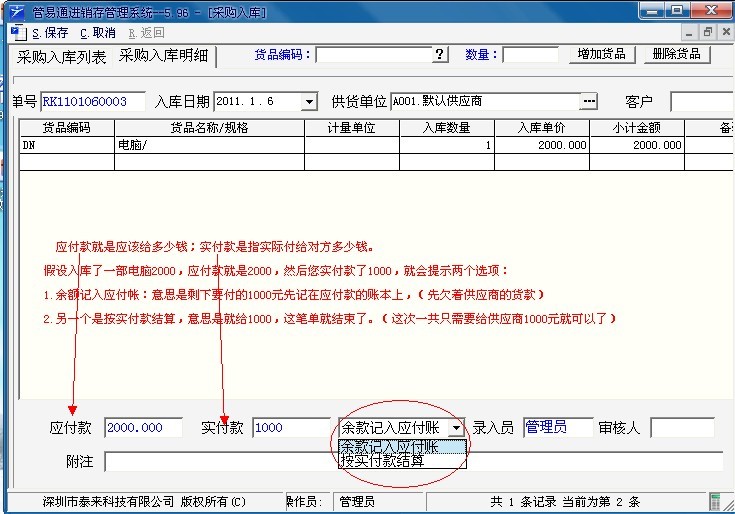
Task: Click C.取消 to cancel editing
Action: click(x=98, y=33)
